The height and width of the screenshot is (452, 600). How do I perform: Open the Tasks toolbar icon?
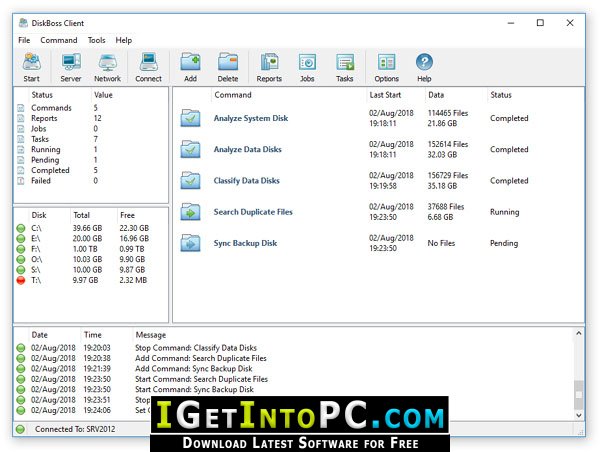point(345,62)
